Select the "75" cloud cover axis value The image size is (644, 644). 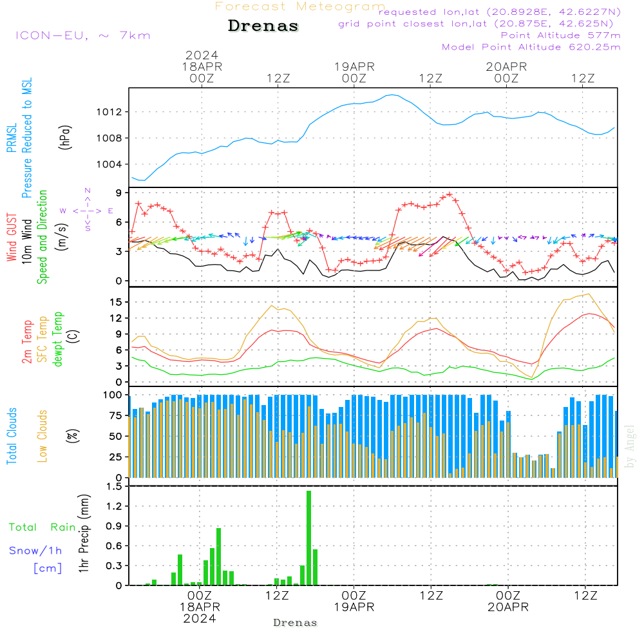116,415
